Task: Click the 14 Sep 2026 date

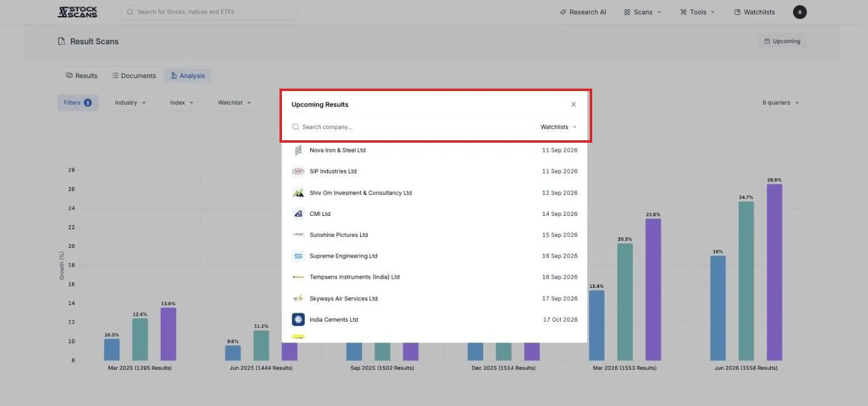Action: point(560,213)
